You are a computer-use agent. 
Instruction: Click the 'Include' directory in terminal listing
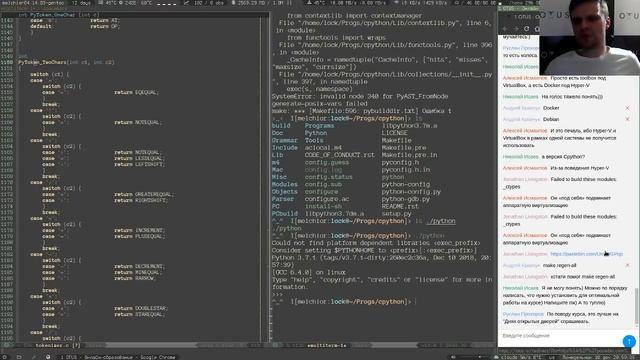[x=284, y=148]
